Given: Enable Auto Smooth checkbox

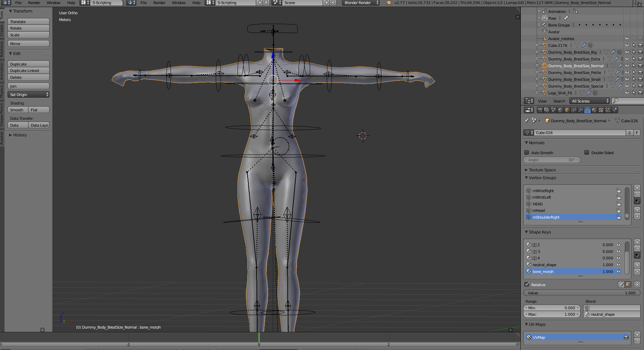Looking at the screenshot, I should pyautogui.click(x=527, y=152).
